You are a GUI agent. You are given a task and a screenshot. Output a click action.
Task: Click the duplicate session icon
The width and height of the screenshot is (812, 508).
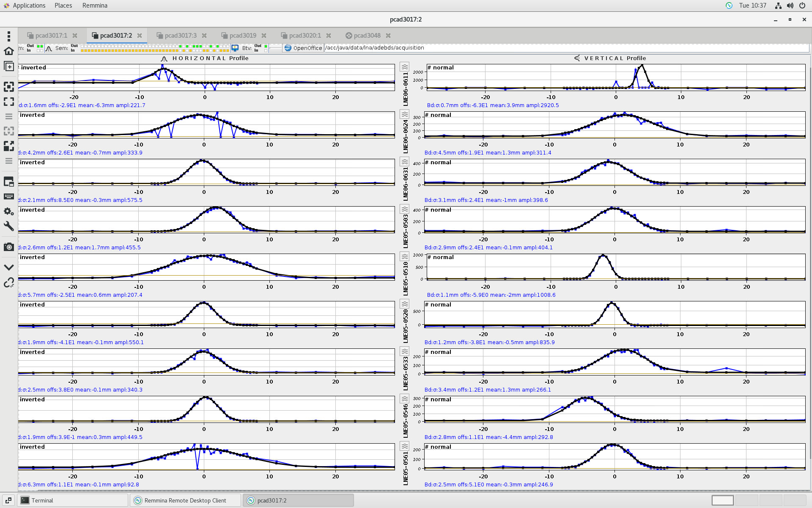[x=8, y=66]
